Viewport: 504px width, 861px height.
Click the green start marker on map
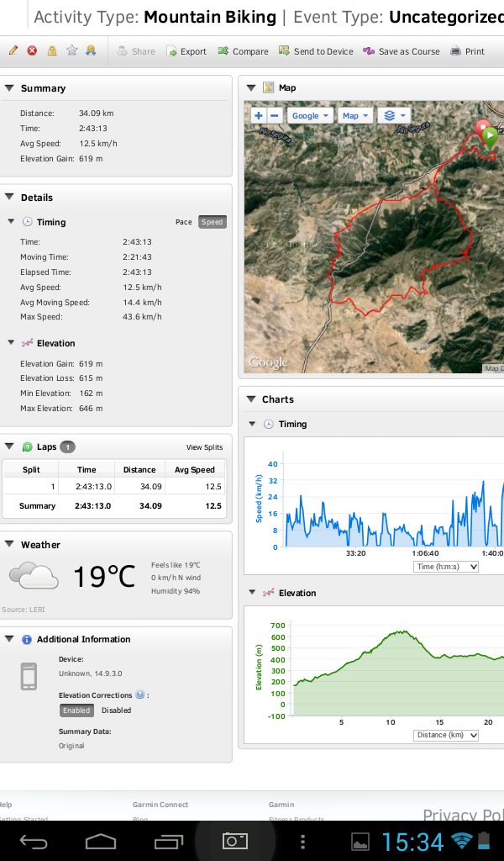pyautogui.click(x=491, y=138)
